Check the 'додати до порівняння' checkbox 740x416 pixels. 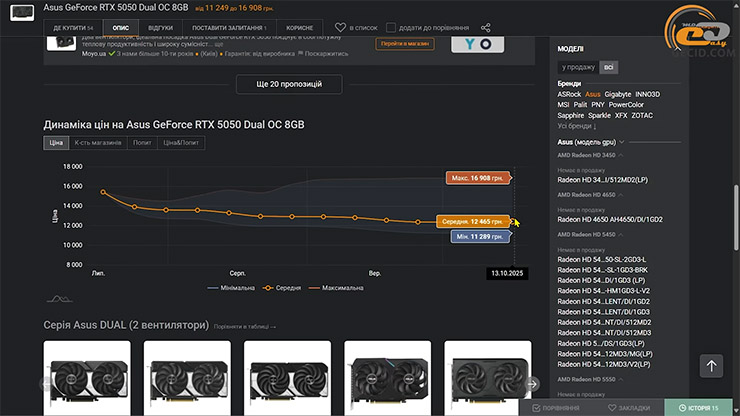pyautogui.click(x=389, y=28)
